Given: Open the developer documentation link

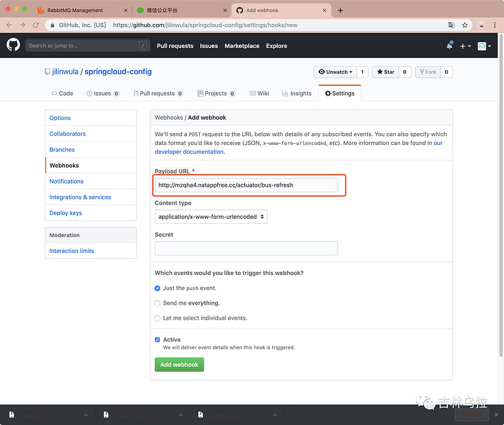Looking at the screenshot, I should point(190,152).
